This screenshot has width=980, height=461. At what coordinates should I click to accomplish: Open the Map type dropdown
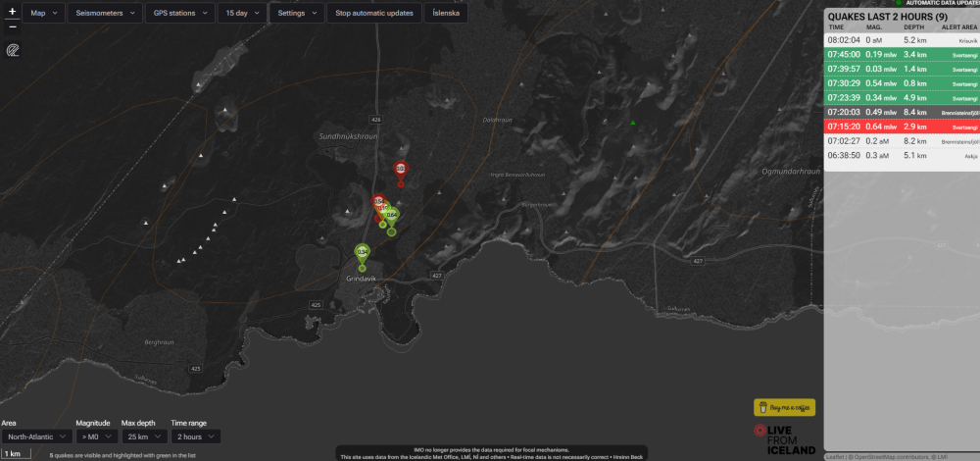coord(43,14)
